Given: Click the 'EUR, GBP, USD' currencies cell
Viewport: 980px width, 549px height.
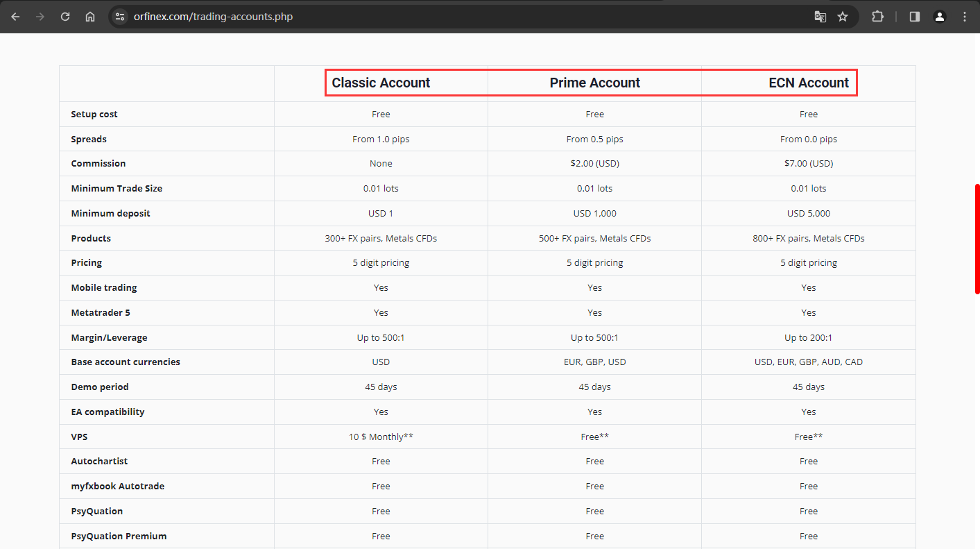Looking at the screenshot, I should pos(595,362).
